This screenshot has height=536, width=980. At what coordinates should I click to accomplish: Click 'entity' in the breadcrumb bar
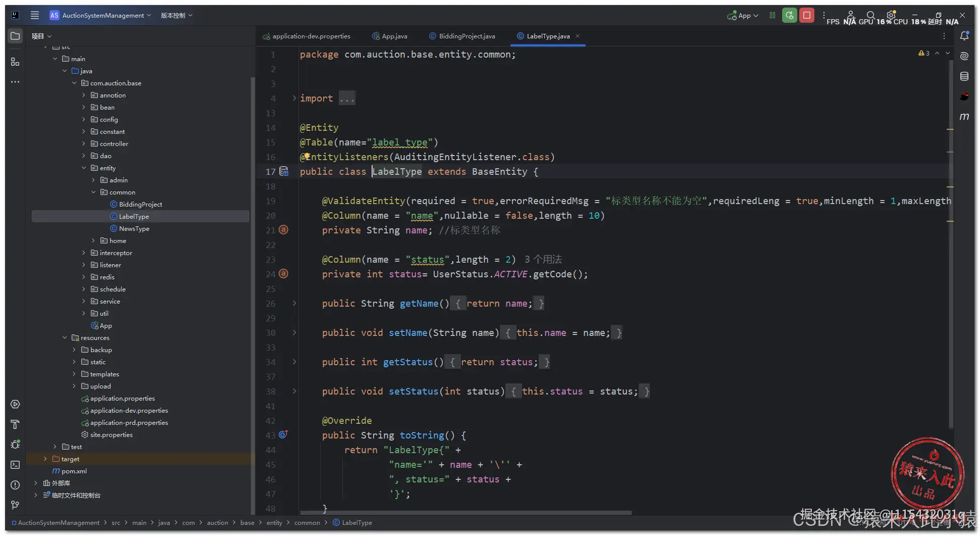(x=274, y=523)
